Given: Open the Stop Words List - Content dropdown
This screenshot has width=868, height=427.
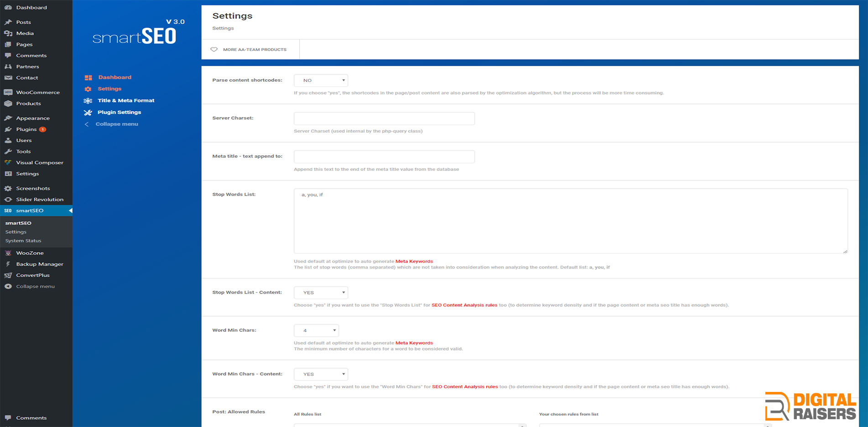Looking at the screenshot, I should (321, 293).
